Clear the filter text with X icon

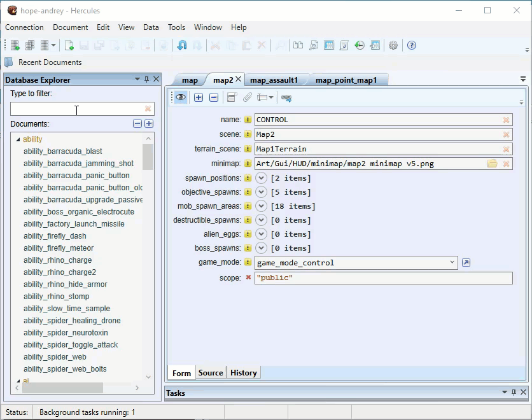pyautogui.click(x=148, y=109)
